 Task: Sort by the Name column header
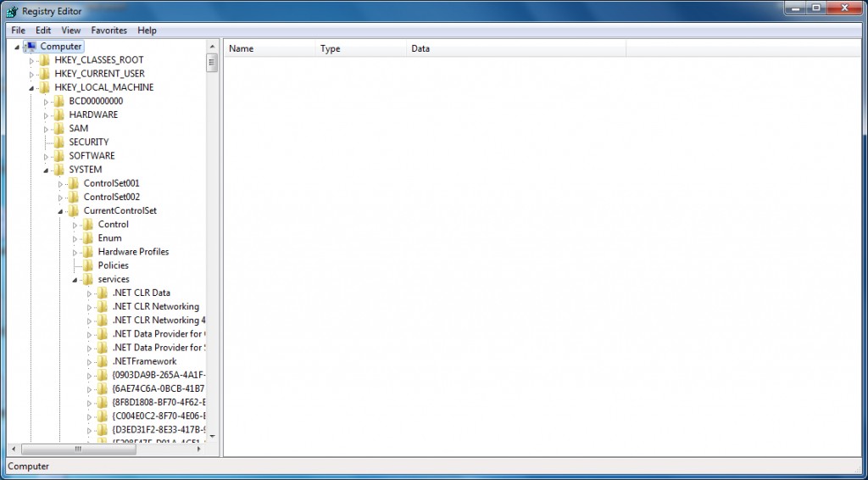click(x=270, y=48)
